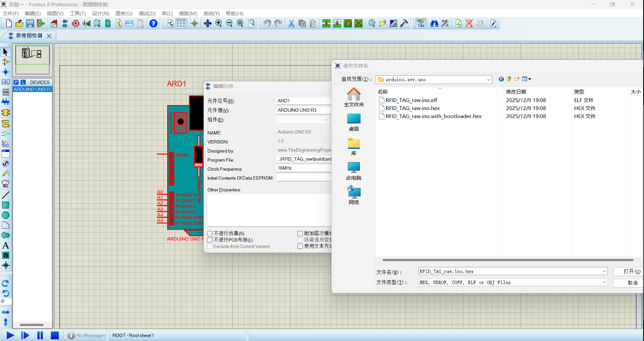
Task: Toggle the grid display icon
Action: point(181,23)
